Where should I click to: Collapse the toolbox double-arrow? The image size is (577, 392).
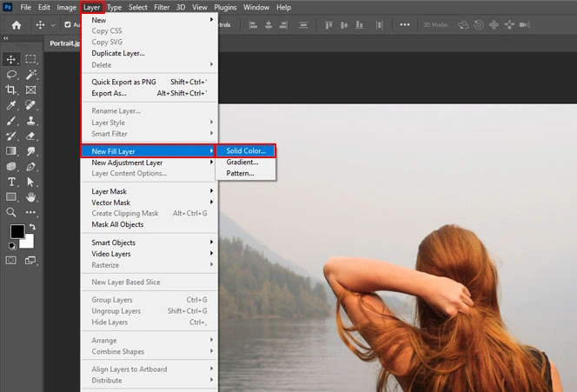pos(5,38)
